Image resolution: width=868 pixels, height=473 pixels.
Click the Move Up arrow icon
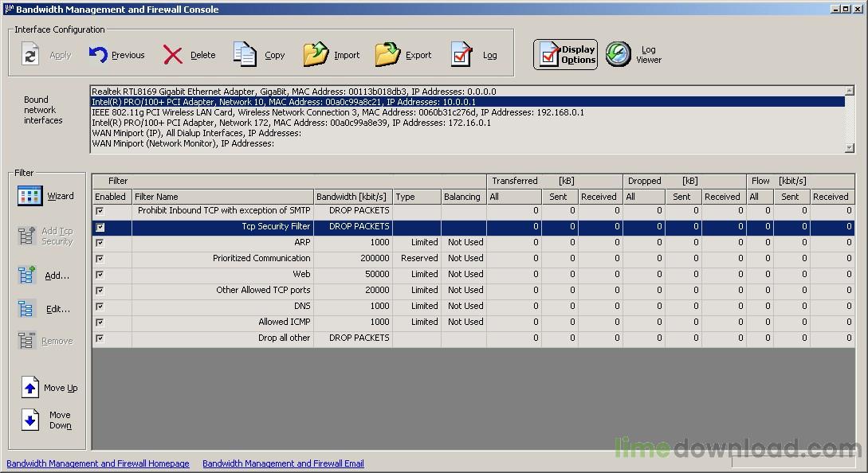(x=30, y=387)
